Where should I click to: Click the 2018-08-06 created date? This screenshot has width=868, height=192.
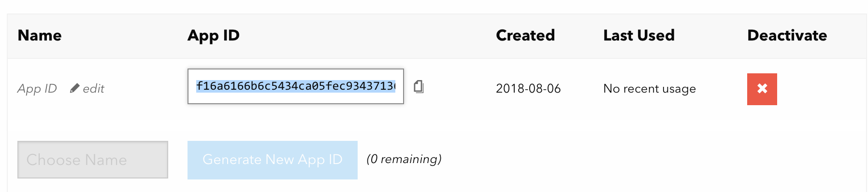click(528, 89)
